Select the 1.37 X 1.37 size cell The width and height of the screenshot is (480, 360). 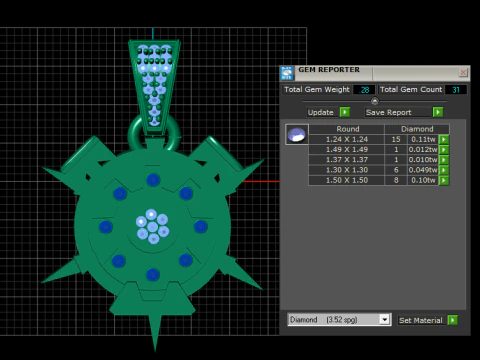[x=347, y=160]
